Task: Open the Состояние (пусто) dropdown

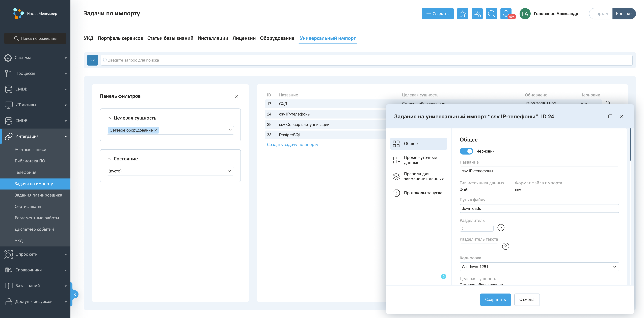Action: click(170, 171)
